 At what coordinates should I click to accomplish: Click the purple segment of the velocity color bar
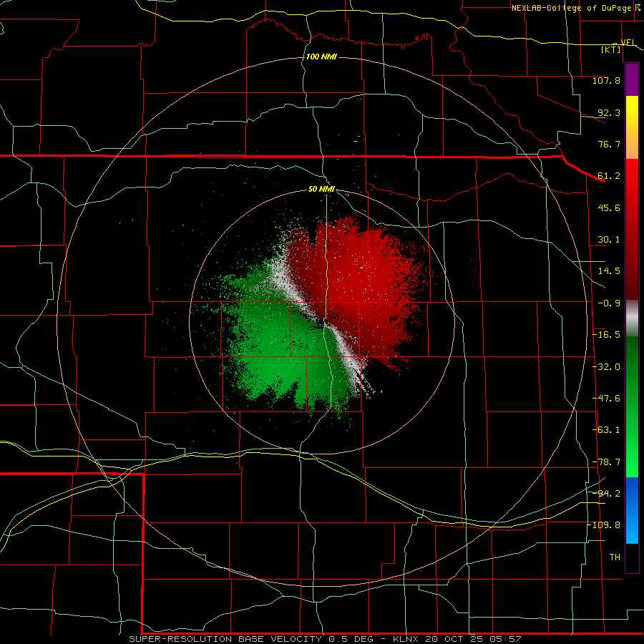(632, 80)
